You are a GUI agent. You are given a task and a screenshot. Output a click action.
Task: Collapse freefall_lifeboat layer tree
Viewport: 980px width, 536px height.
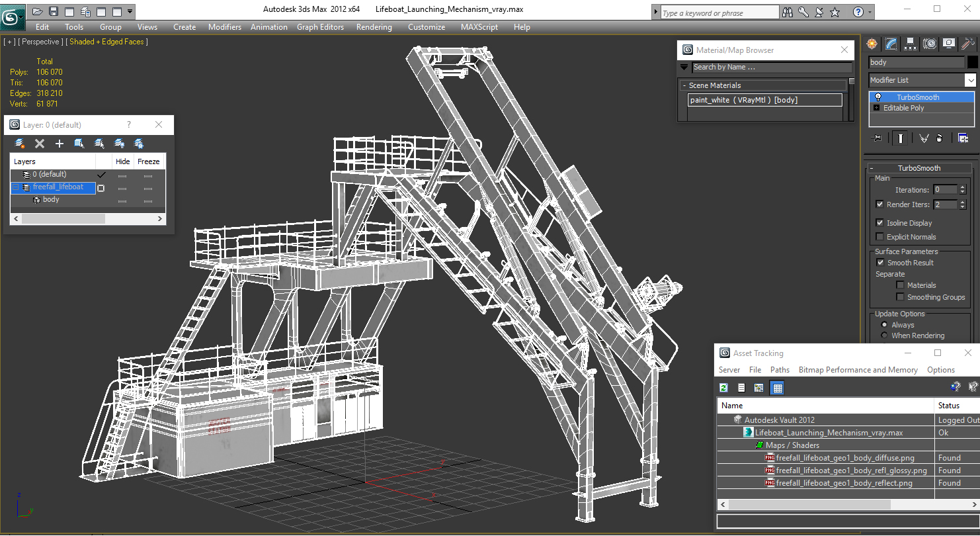16,187
